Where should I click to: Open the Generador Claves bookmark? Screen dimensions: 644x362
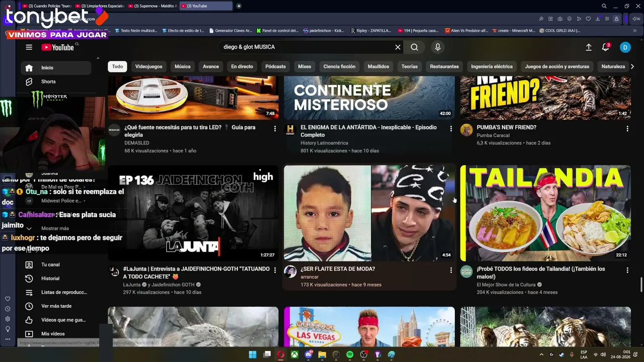tap(230, 31)
